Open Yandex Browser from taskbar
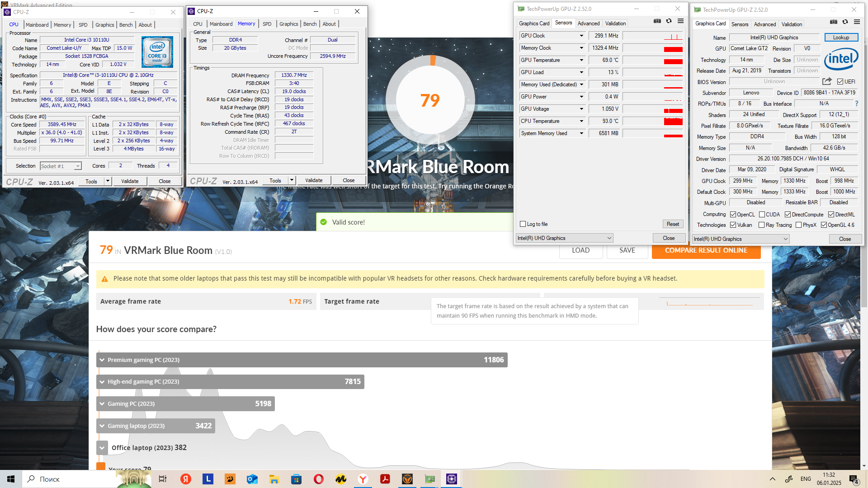The image size is (868, 488). tap(363, 479)
